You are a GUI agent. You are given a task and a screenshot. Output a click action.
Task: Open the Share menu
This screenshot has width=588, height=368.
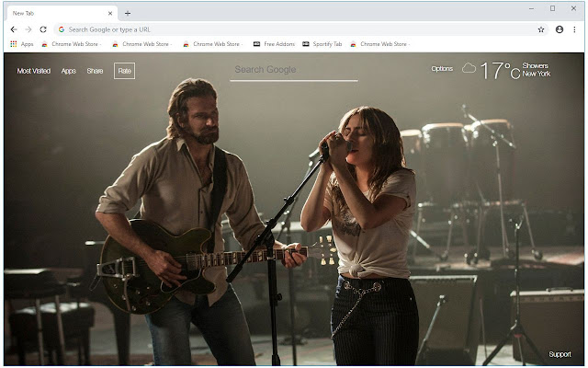click(95, 71)
